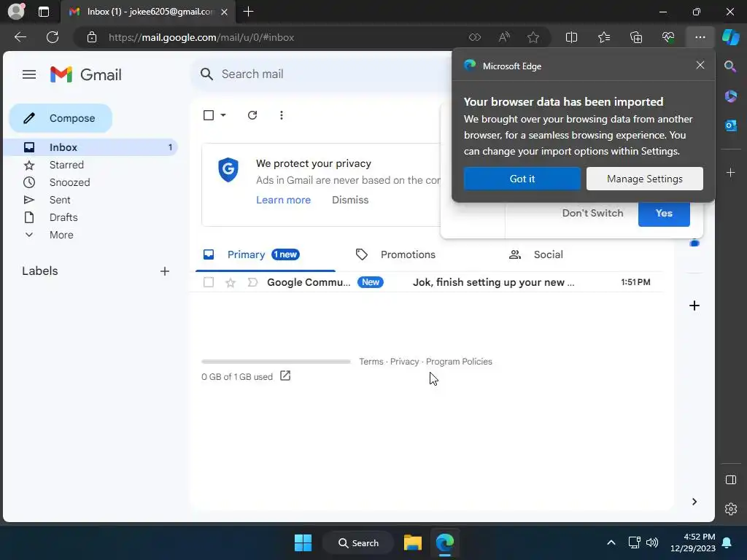
Task: Click Got it in Edge popup
Action: pos(522,179)
